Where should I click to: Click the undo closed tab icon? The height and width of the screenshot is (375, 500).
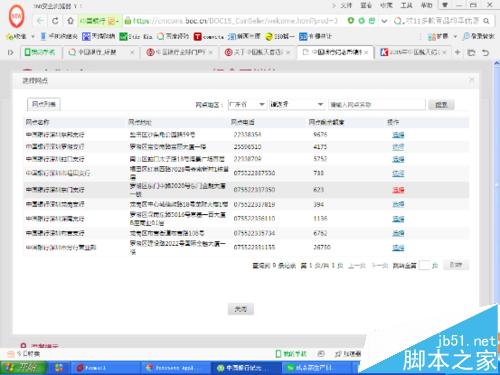[x=486, y=53]
